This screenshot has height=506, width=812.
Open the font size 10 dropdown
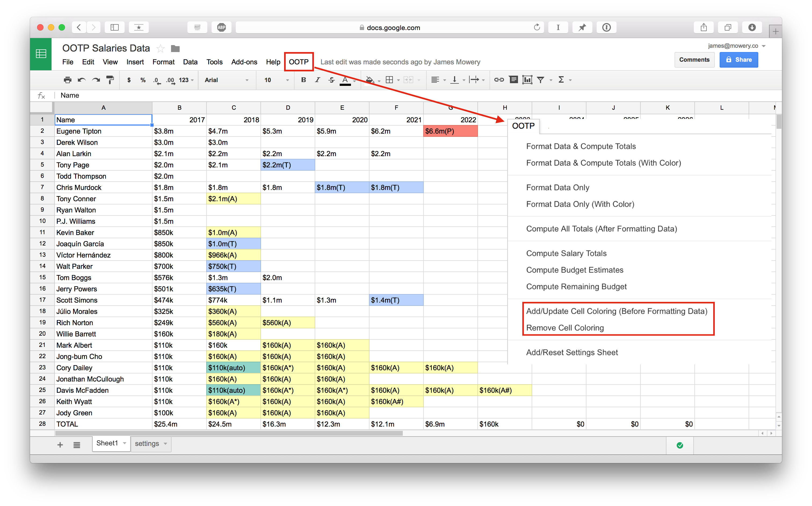click(276, 80)
